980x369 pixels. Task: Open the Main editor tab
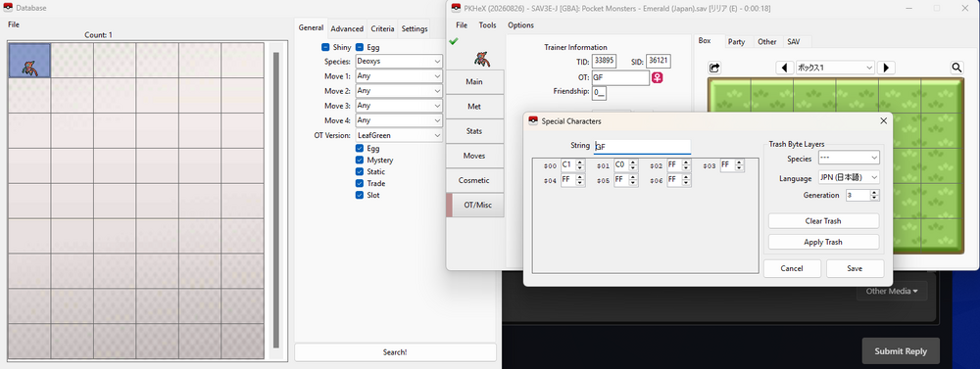(474, 82)
